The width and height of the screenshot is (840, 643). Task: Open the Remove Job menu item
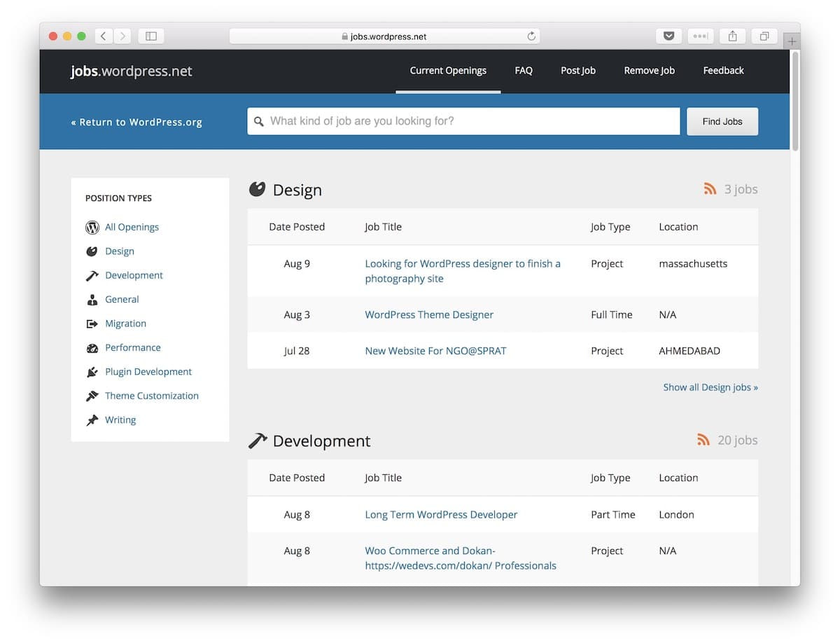650,70
